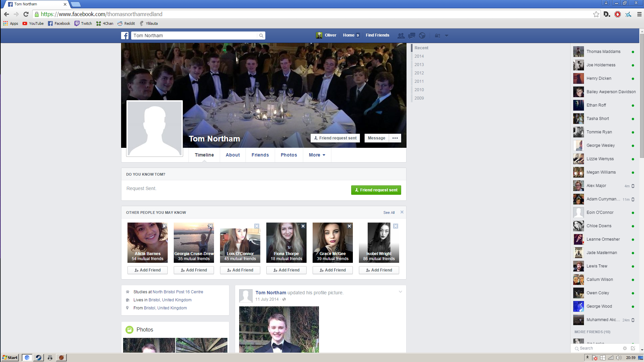Click the Message button on the cover
Image resolution: width=644 pixels, height=362 pixels.
click(376, 138)
